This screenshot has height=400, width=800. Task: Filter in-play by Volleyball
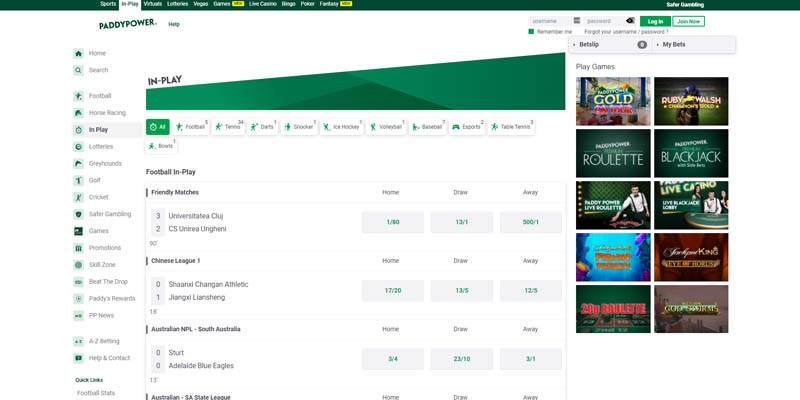pyautogui.click(x=386, y=127)
